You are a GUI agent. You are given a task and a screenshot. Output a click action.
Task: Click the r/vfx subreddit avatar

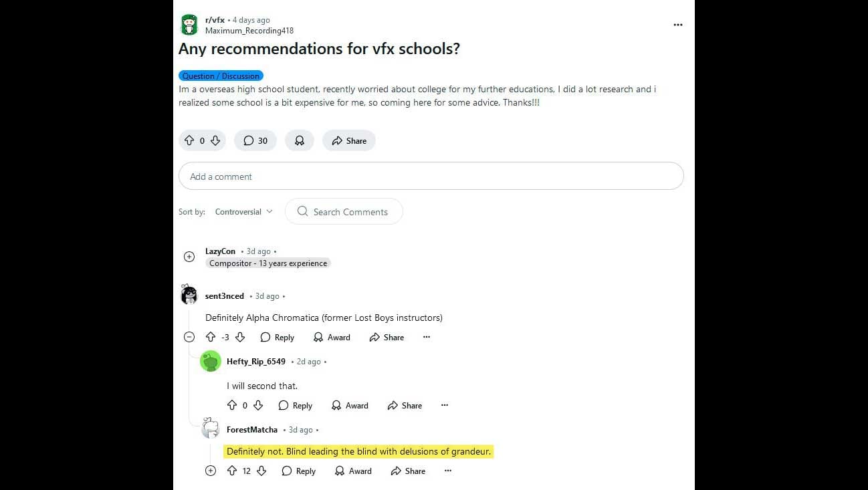click(x=189, y=25)
